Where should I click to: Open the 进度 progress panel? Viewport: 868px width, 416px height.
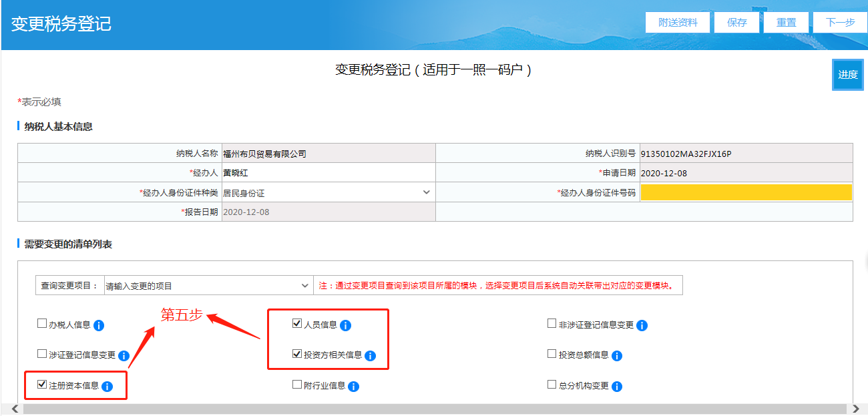[847, 75]
